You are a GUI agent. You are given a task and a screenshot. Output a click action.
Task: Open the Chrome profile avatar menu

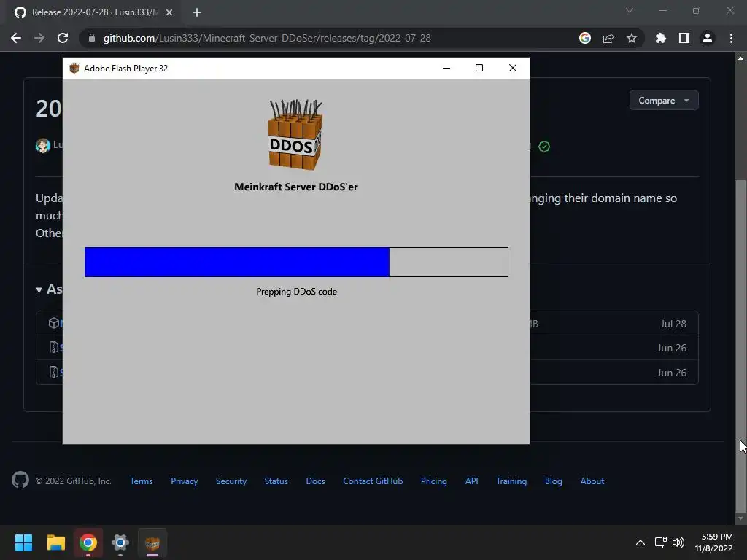(708, 38)
